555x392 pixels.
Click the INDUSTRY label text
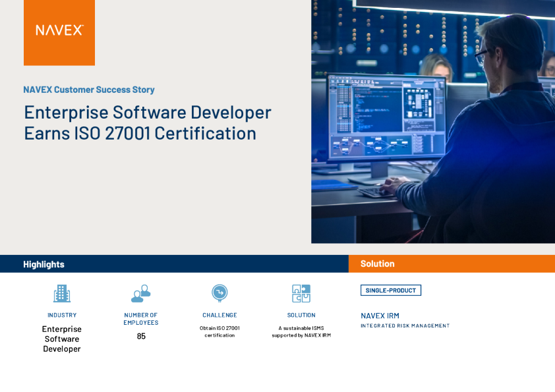(x=62, y=316)
